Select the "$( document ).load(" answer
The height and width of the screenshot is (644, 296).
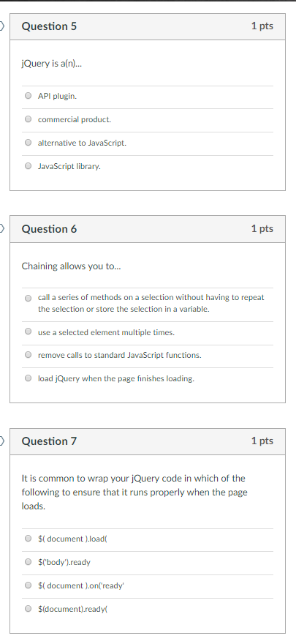[28, 538]
